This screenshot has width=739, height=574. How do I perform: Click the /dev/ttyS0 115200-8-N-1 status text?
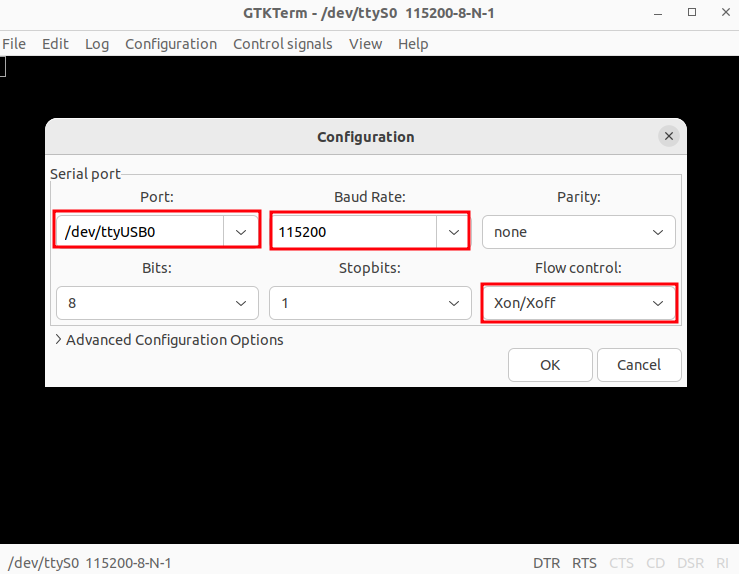pos(90,563)
